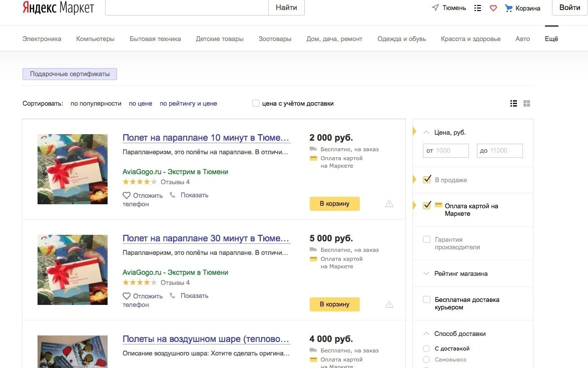Image resolution: width=588 pixels, height=368 pixels.
Task: Click heart icon for 10 минут paraglider offer
Action: [127, 195]
